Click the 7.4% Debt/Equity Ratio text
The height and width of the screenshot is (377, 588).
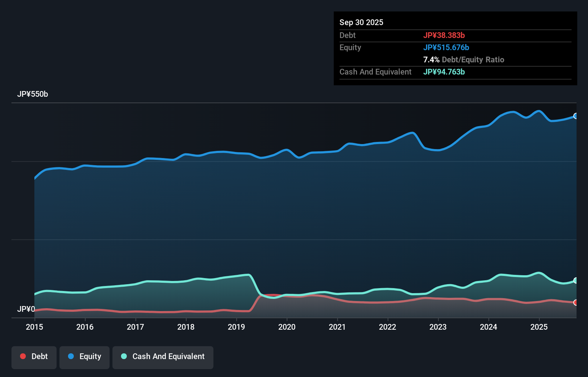(464, 59)
